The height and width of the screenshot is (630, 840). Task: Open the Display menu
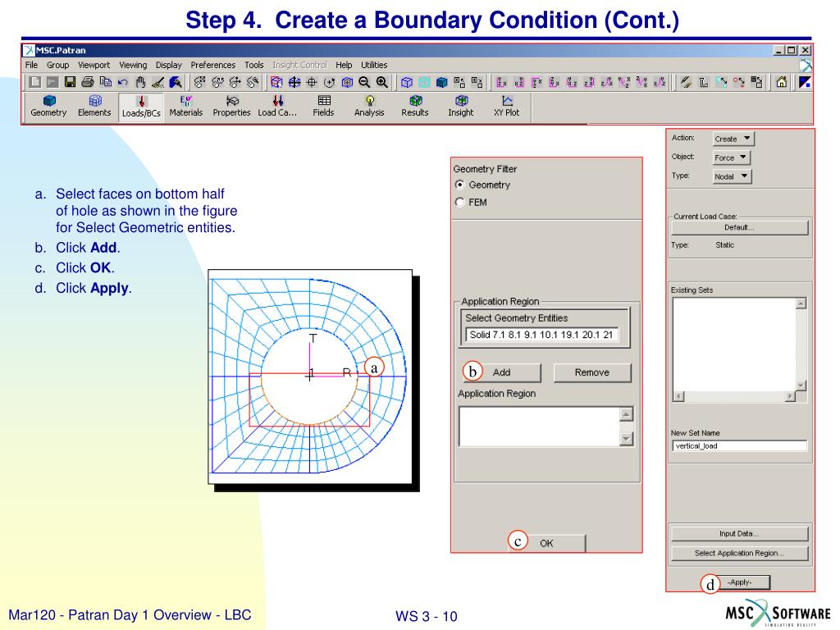click(x=169, y=65)
